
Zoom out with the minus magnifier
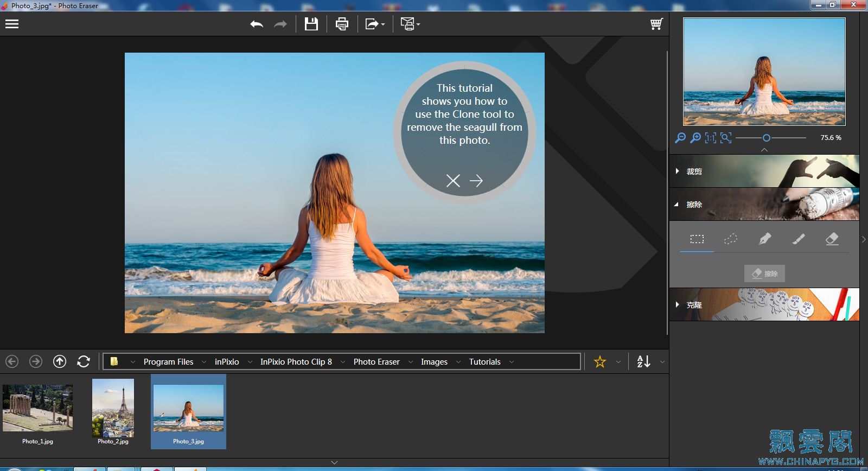pos(680,138)
